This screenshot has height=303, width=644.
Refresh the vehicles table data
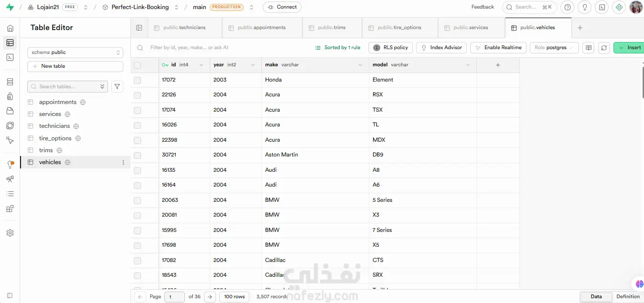pyautogui.click(x=604, y=48)
